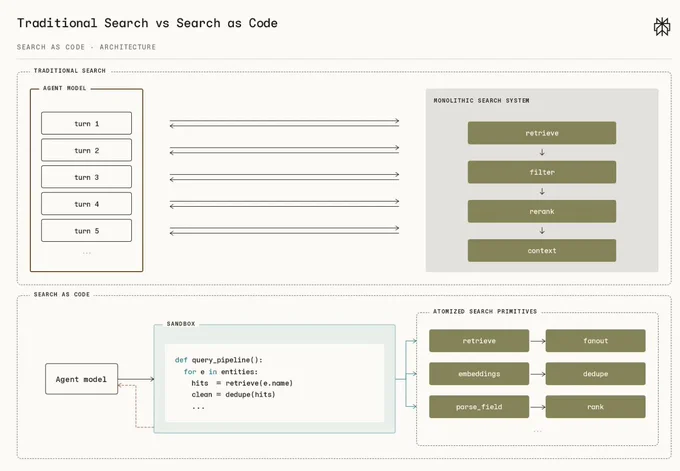
Task: Click the 'fanout' primitive block
Action: [x=595, y=340]
